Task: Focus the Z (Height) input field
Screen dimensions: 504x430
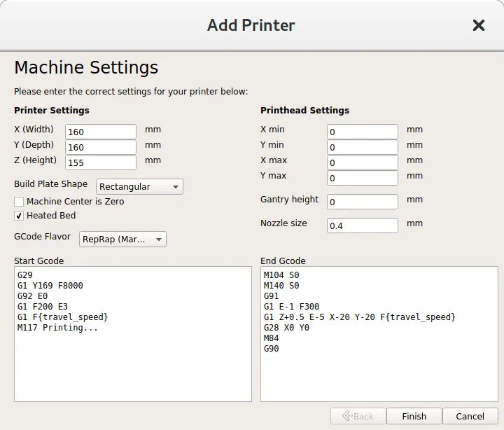Action: (x=101, y=162)
